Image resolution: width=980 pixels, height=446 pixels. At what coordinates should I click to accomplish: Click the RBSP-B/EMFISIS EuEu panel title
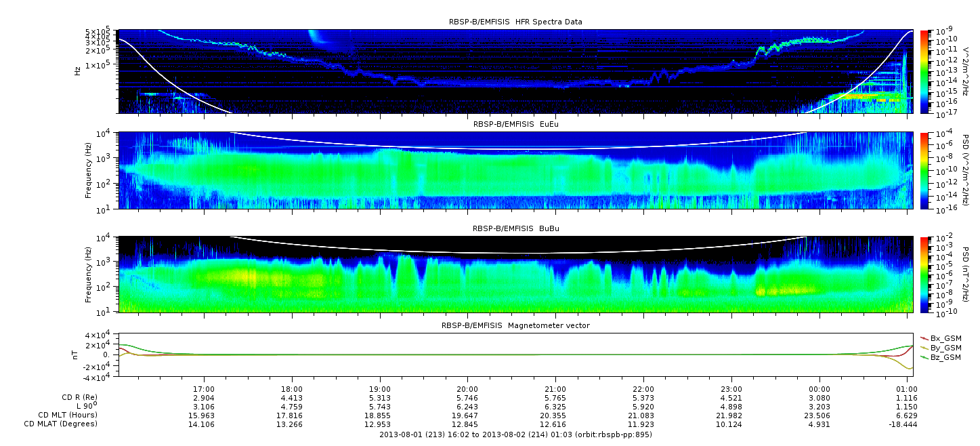515,125
